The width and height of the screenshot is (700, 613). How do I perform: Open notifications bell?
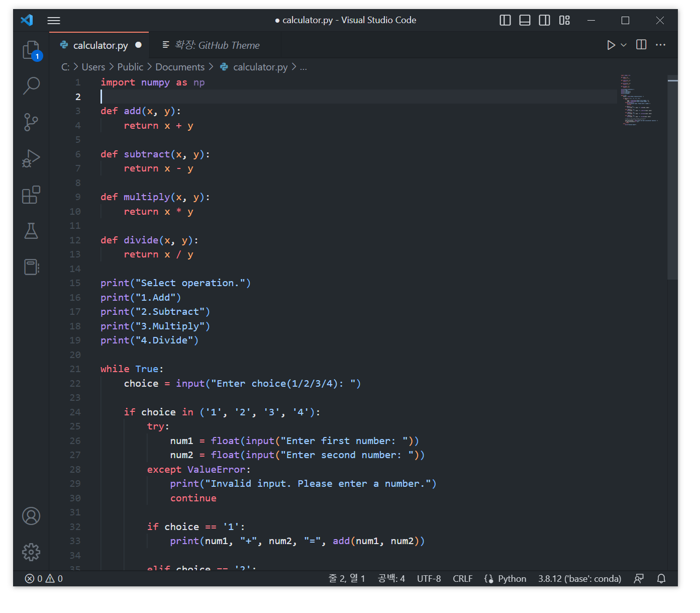tap(661, 579)
